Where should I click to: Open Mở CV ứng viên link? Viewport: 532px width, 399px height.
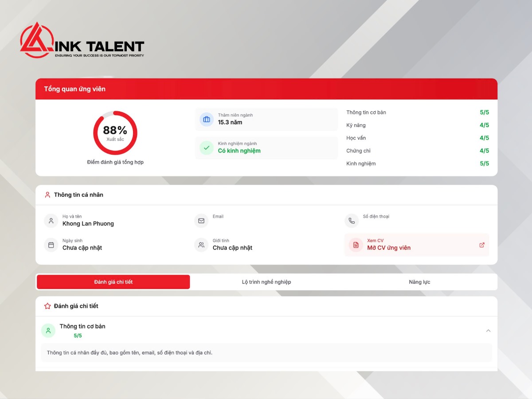click(x=389, y=248)
